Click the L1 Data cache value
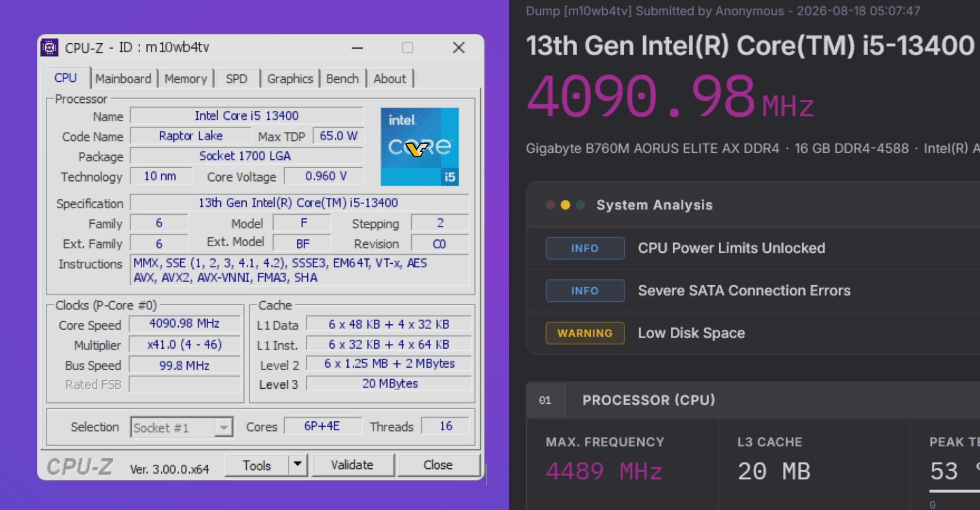Image resolution: width=980 pixels, height=510 pixels. click(x=389, y=324)
